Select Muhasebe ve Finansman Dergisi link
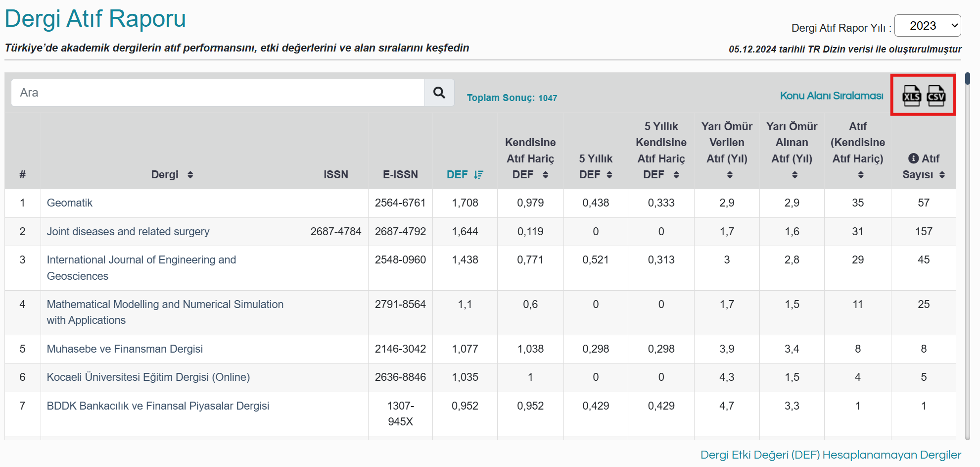 click(x=125, y=349)
